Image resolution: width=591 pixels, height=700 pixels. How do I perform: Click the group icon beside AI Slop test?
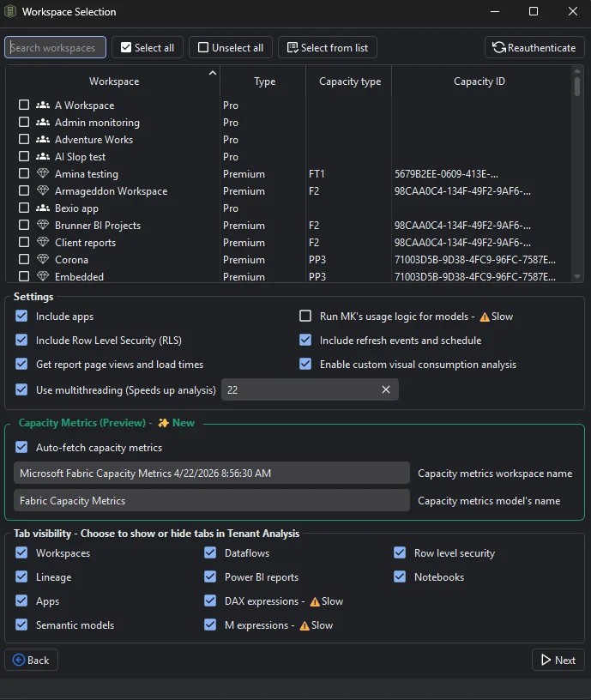42,157
